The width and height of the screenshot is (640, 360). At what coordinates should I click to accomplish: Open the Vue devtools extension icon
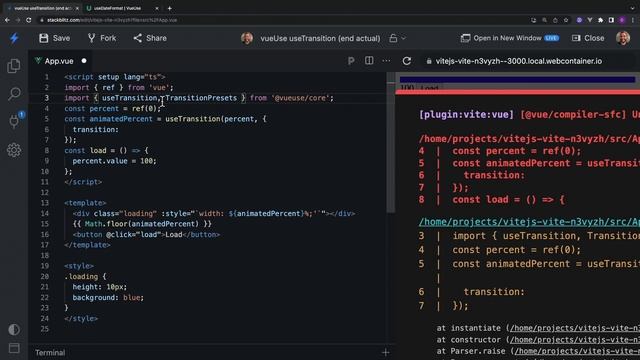point(590,20)
